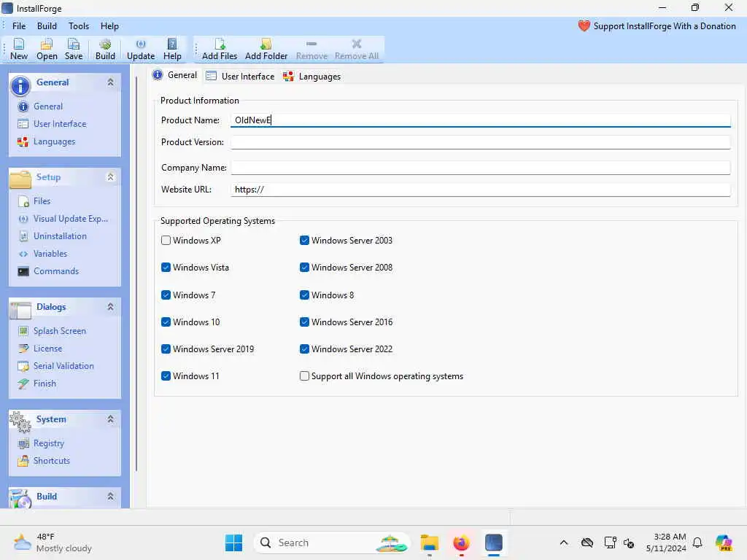Click the heart donation icon
The image size is (747, 560).
pyautogui.click(x=584, y=26)
